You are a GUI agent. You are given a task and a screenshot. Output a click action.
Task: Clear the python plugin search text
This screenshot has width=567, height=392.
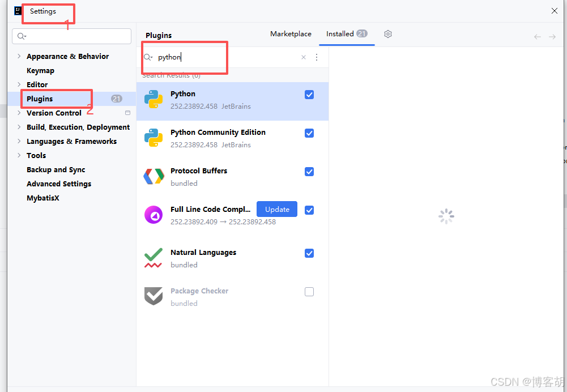point(304,57)
